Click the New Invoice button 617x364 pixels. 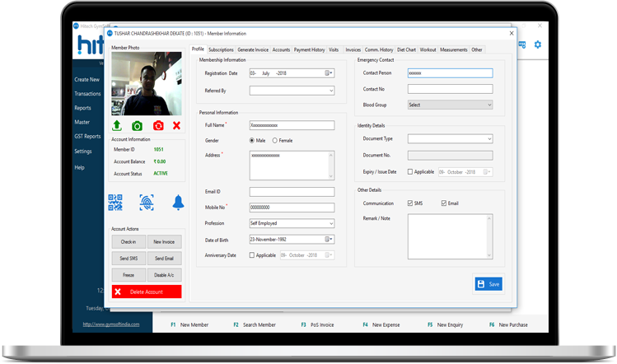coord(164,241)
